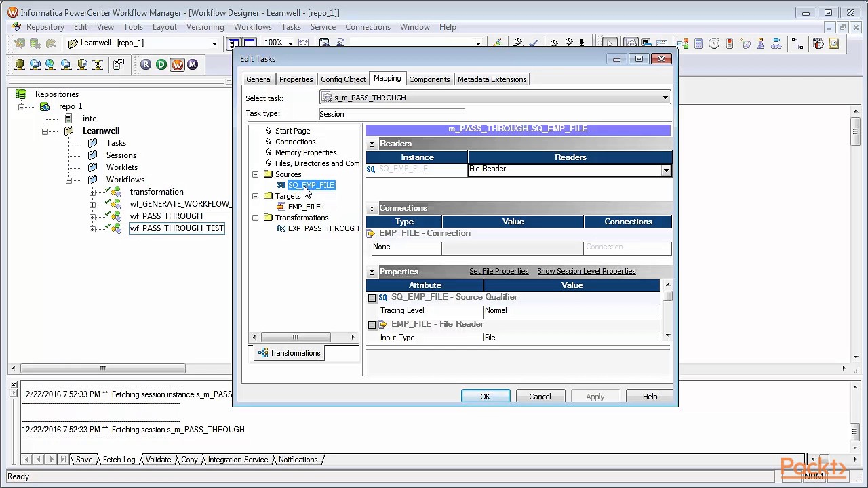Toggle the output window view icon
The height and width of the screenshot is (488, 868).
pos(249,43)
